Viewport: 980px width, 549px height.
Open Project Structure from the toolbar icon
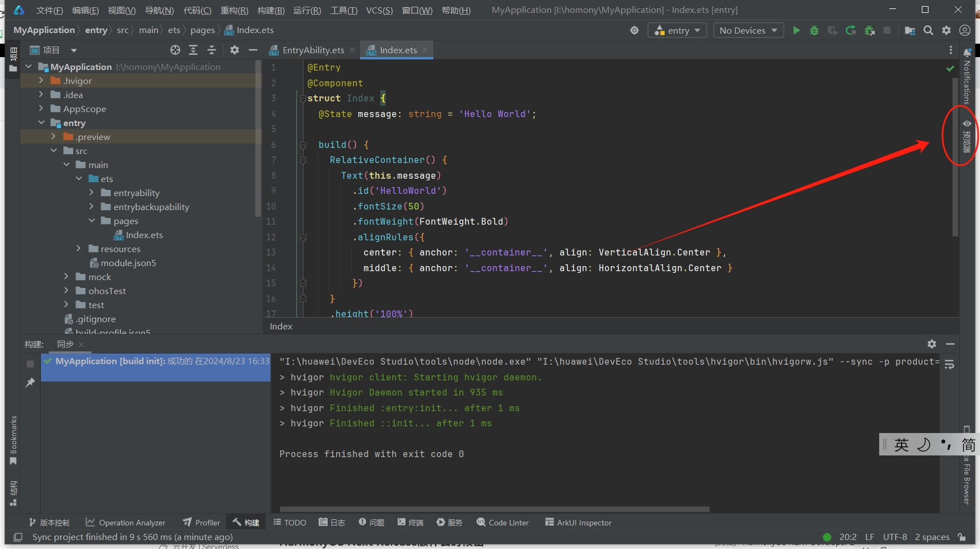click(x=910, y=30)
